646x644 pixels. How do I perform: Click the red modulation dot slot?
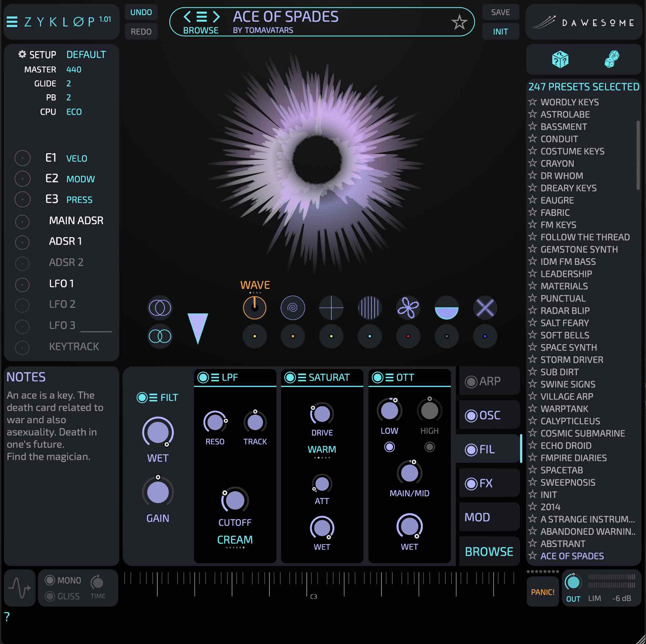[x=408, y=336]
